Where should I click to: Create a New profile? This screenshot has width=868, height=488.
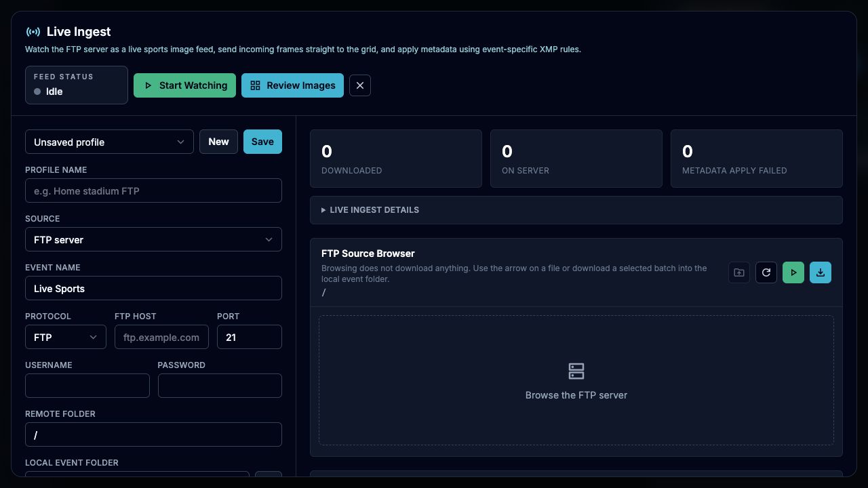[x=218, y=142]
